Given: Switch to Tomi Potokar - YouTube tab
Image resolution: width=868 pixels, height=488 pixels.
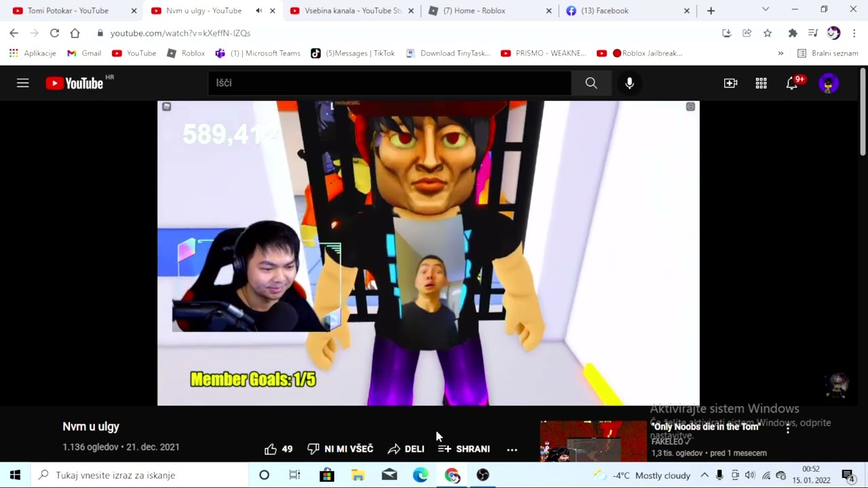Looking at the screenshot, I should coord(68,11).
